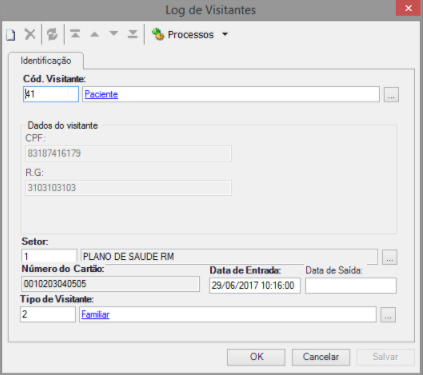Delete the record using the X toolbar icon
Screen dimensions: 423x375
(x=30, y=34)
